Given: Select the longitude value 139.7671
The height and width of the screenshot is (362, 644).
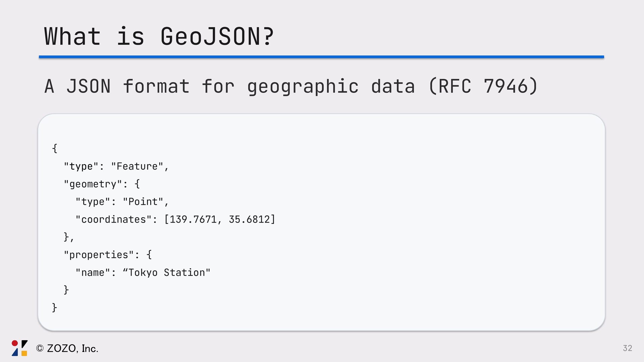Looking at the screenshot, I should pyautogui.click(x=193, y=220).
